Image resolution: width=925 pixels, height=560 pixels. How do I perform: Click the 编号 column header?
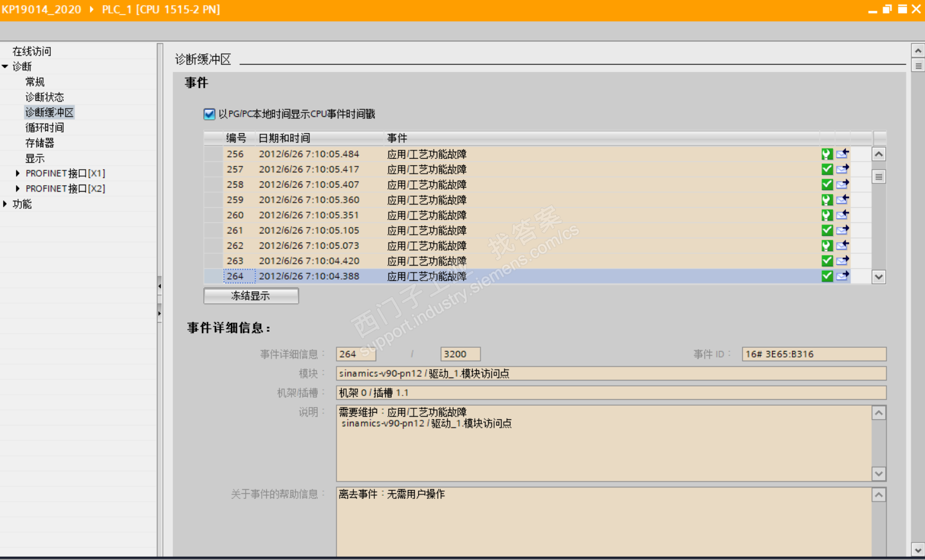[x=236, y=138]
